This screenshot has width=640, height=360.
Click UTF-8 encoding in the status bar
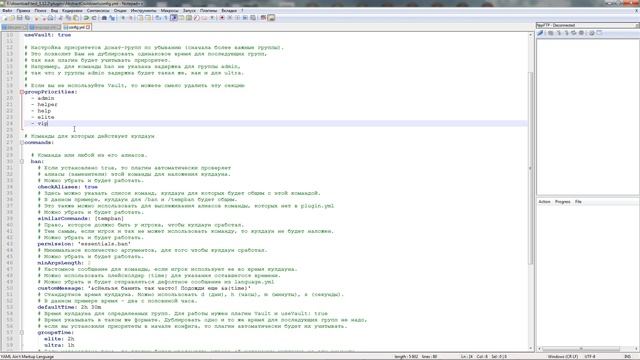click(x=590, y=357)
